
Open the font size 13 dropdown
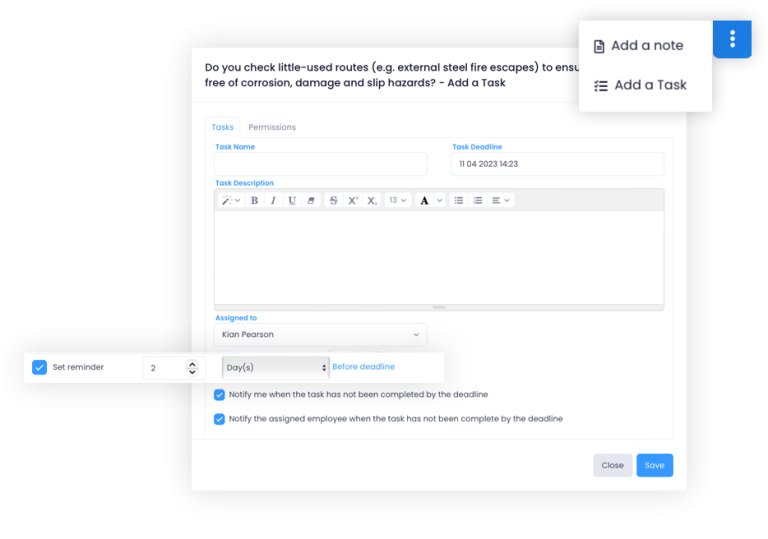pyautogui.click(x=397, y=200)
